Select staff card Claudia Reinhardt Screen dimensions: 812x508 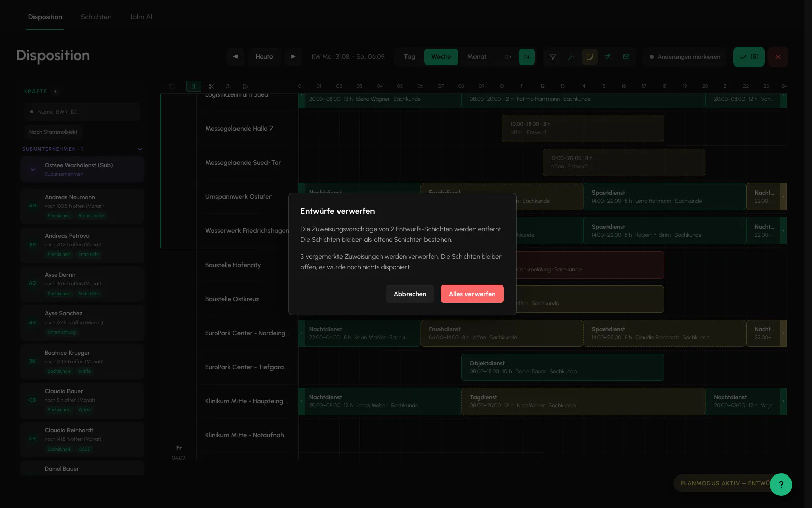tap(82, 439)
